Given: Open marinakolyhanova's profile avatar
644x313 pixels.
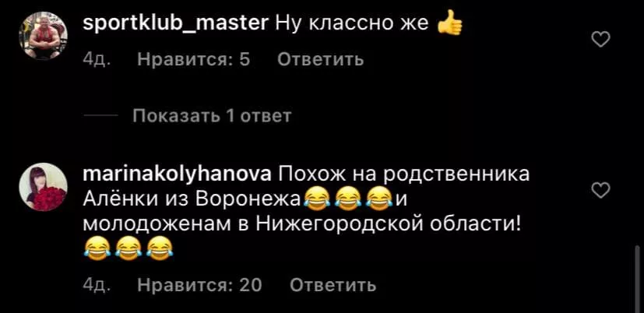Looking at the screenshot, I should click(x=43, y=187).
